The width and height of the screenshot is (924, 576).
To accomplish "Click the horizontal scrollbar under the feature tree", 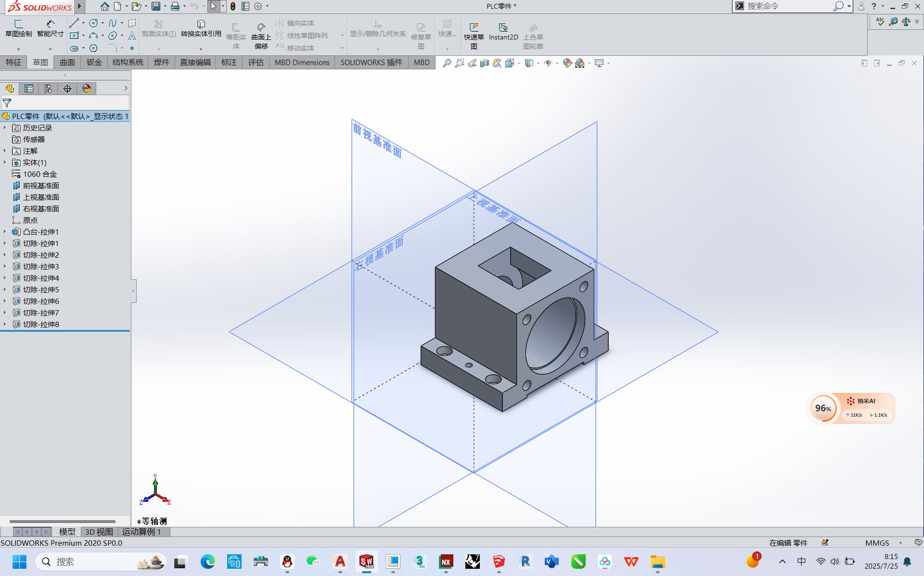I will coord(63,521).
